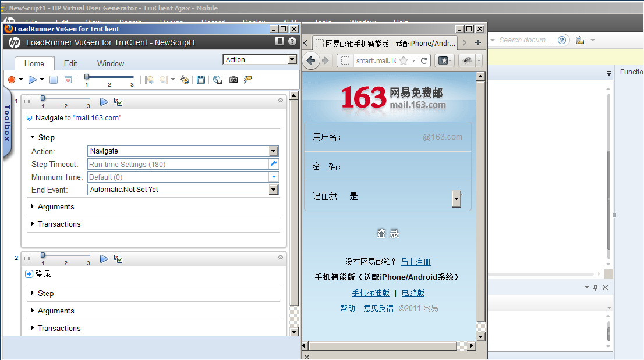Switch to the Home tab
Viewport: 644px width, 360px height.
click(34, 63)
